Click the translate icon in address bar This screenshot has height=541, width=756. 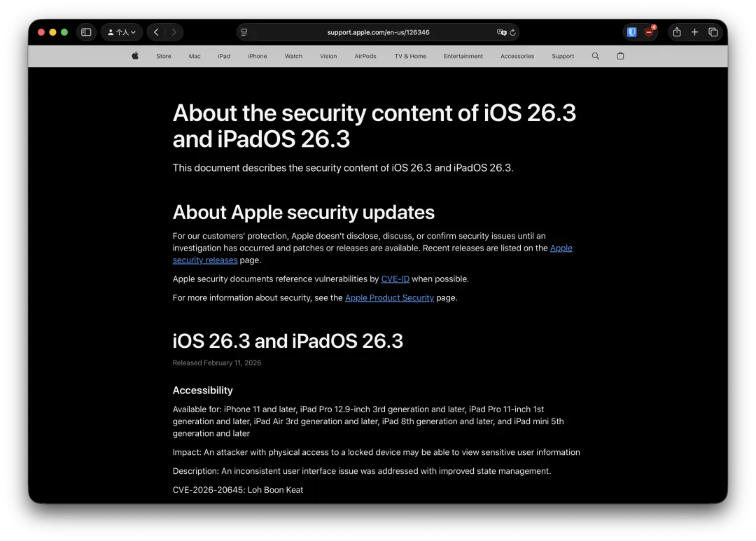pos(501,32)
